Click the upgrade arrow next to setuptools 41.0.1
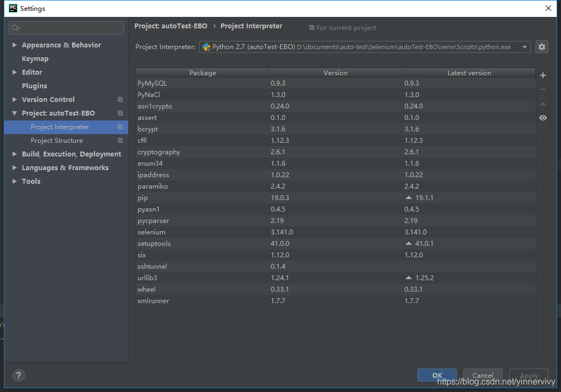Screen dimensions: 561x392 click(x=409, y=243)
